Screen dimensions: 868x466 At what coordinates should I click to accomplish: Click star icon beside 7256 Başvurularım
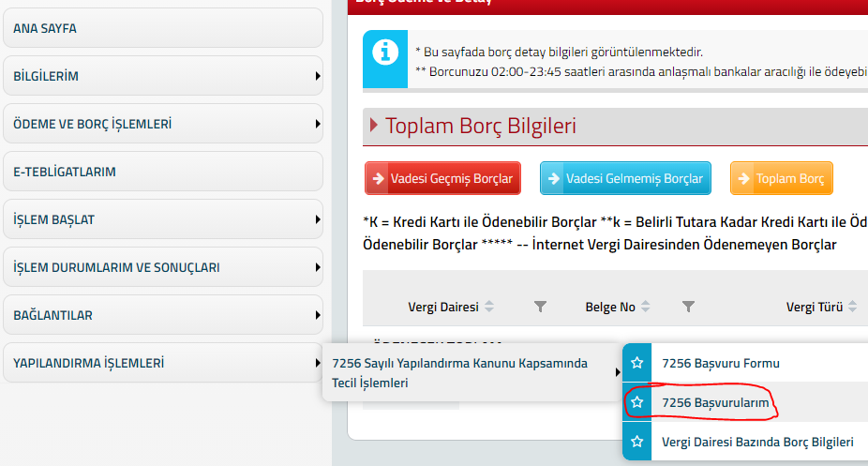(x=637, y=402)
